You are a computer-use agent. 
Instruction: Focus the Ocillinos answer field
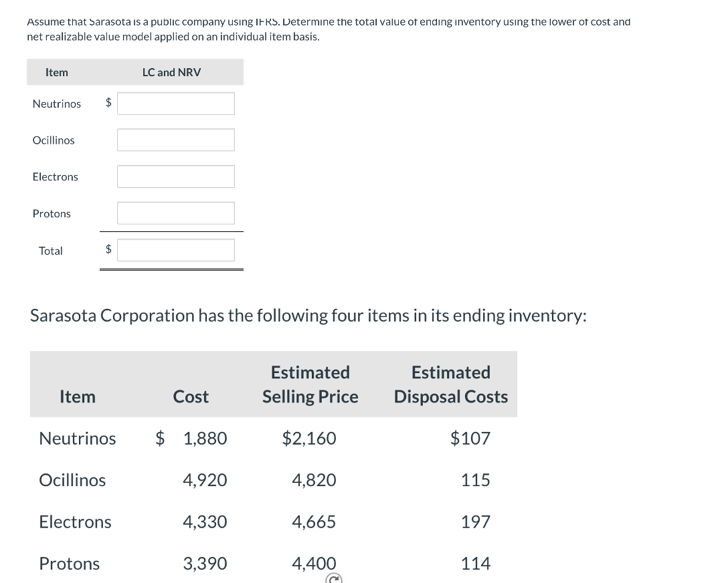176,140
